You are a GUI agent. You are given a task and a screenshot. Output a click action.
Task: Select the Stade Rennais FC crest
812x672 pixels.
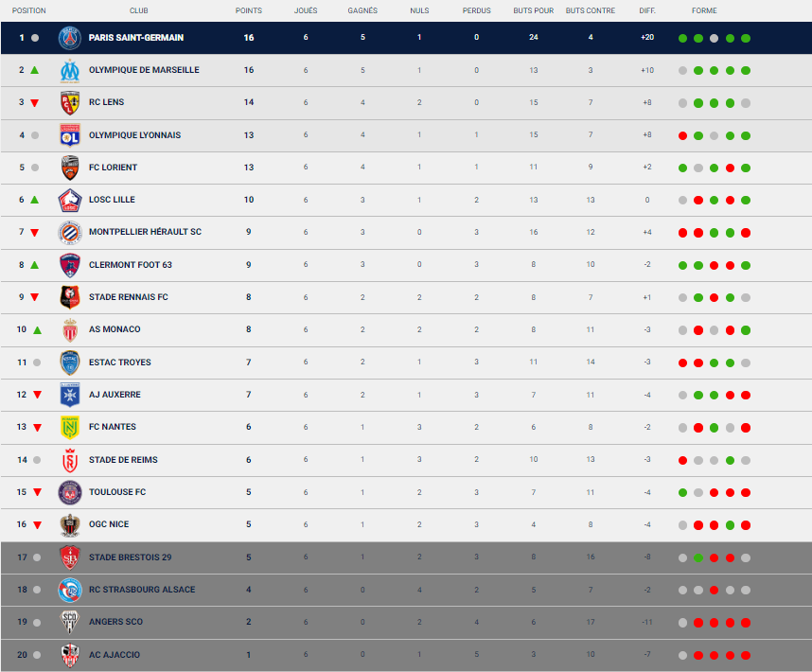click(x=69, y=297)
